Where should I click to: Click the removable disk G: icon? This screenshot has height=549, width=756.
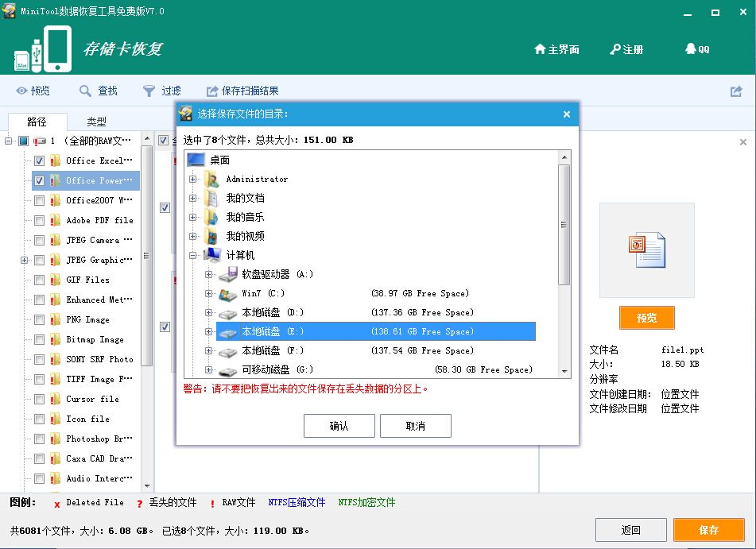pyautogui.click(x=227, y=371)
